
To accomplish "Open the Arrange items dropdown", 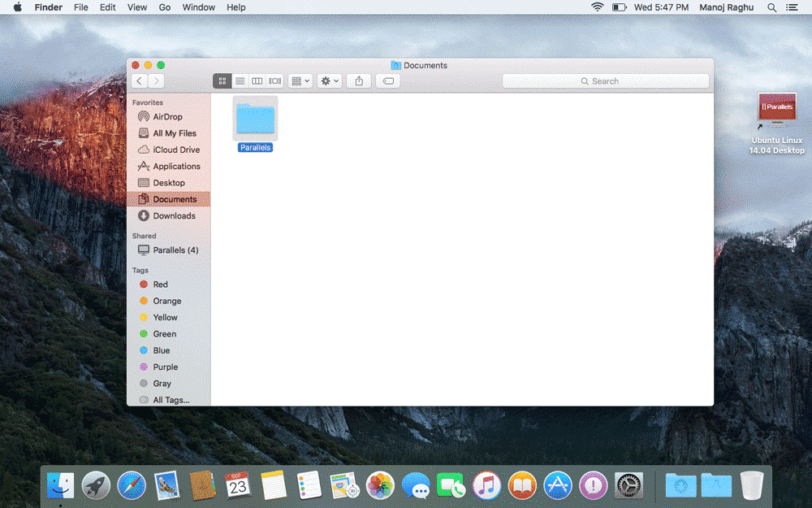I will click(x=300, y=80).
